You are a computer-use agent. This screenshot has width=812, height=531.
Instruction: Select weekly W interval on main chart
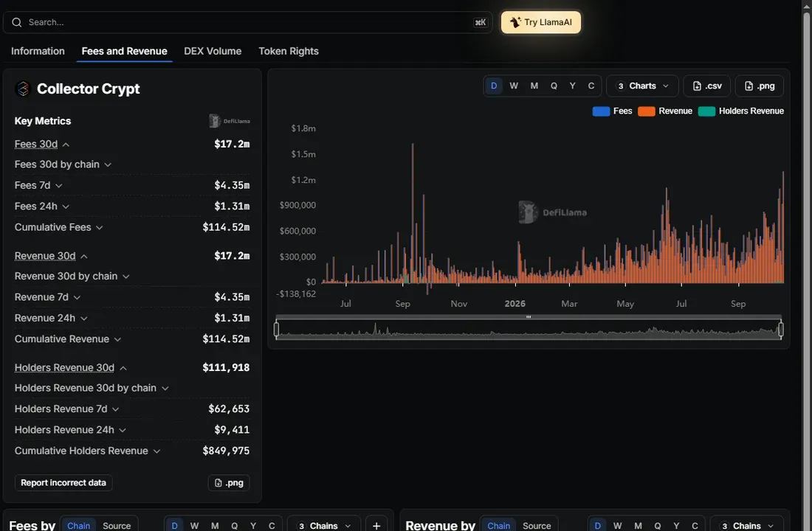pos(514,86)
